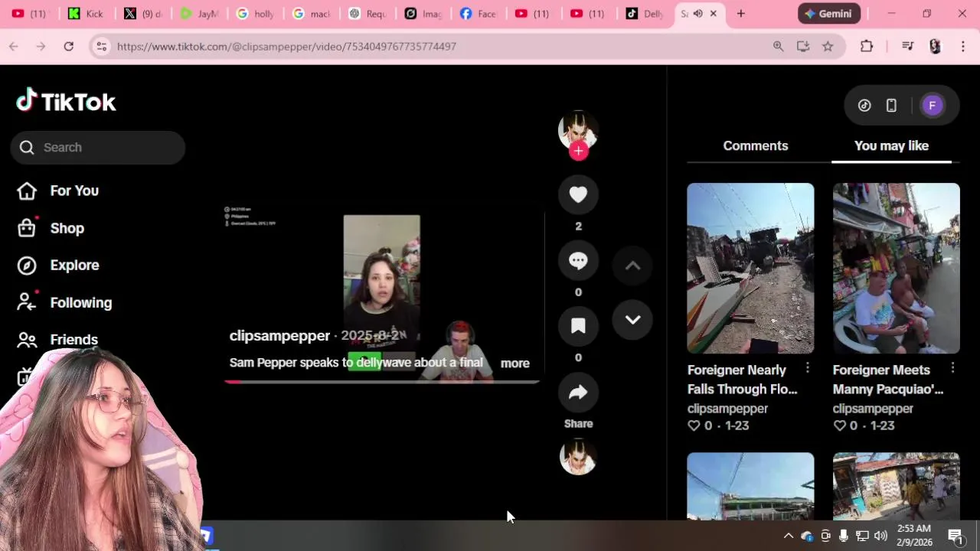Click the install app icon in address bar
The image size is (980, 551).
click(803, 47)
